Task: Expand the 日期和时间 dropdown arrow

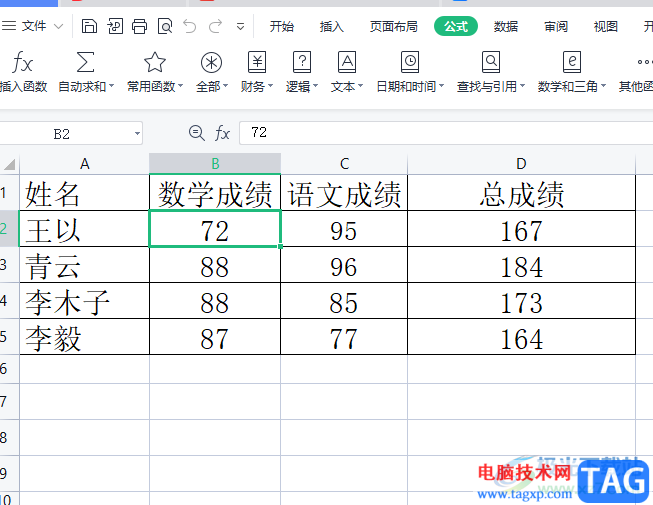Action: [x=441, y=86]
